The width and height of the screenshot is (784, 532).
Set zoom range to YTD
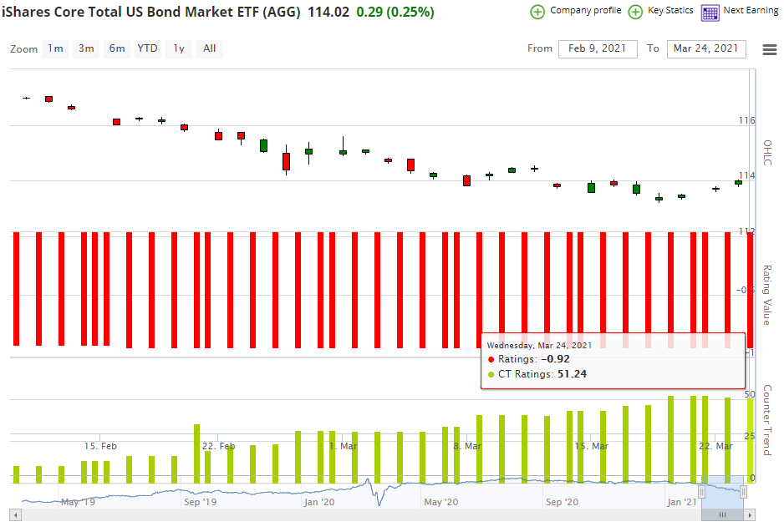tap(147, 48)
